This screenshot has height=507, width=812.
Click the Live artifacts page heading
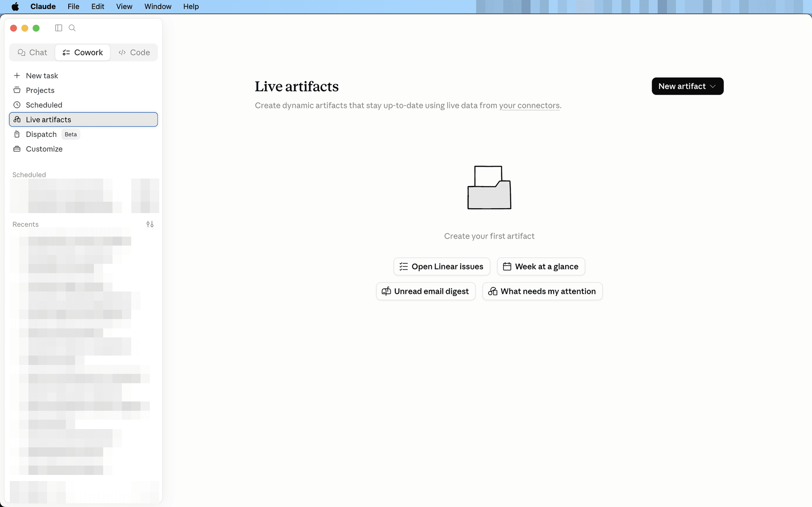(297, 86)
